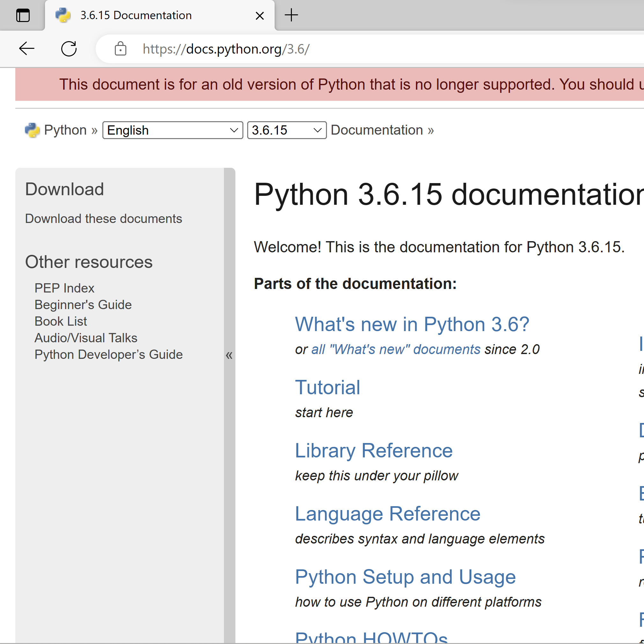Image resolution: width=644 pixels, height=644 pixels.
Task: Collapse the sidebar with « arrow
Action: pyautogui.click(x=229, y=355)
